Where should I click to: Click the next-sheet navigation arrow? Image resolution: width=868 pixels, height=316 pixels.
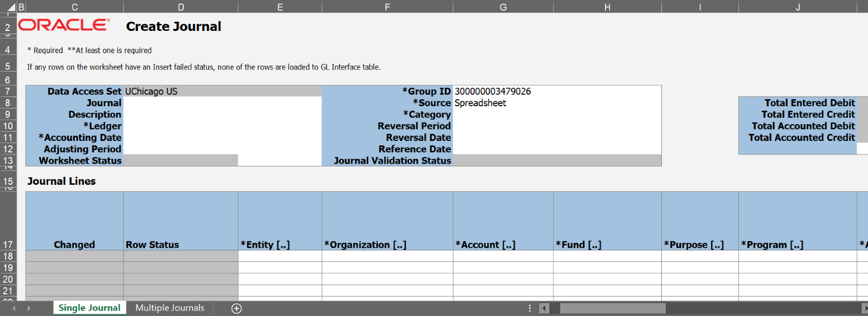(x=29, y=308)
